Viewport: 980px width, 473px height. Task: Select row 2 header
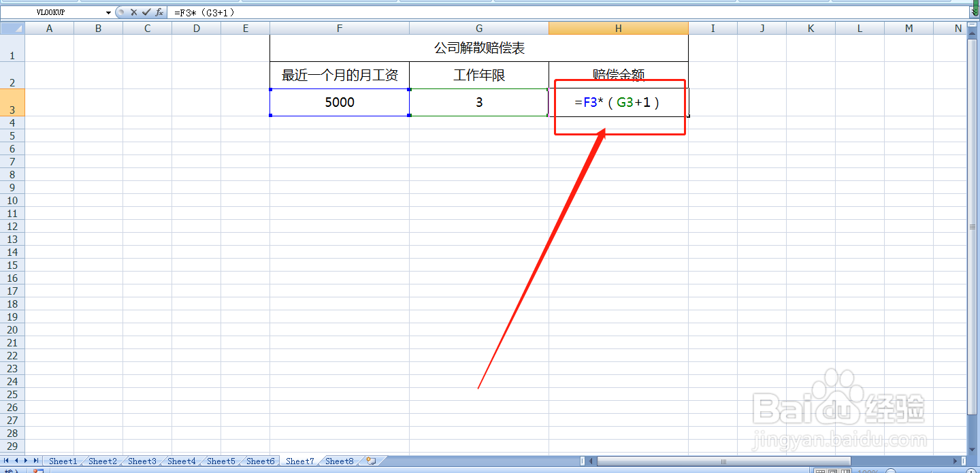[12, 76]
